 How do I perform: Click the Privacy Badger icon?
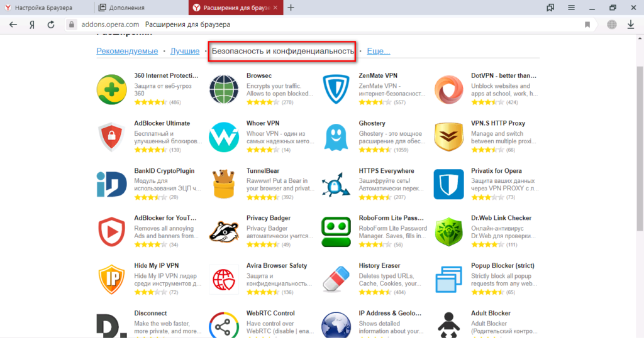[x=224, y=232]
